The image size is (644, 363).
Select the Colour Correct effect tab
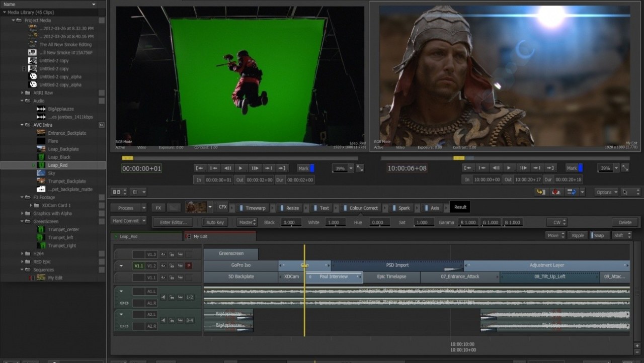[x=361, y=208]
